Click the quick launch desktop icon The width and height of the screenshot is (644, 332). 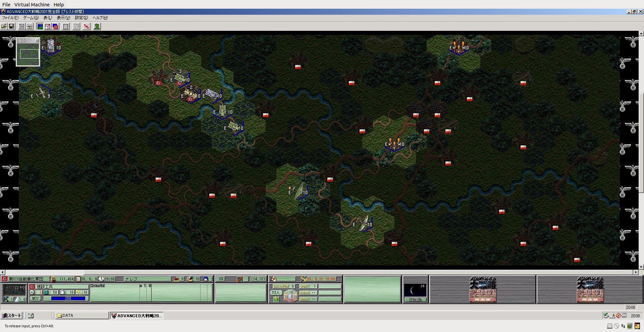(x=31, y=316)
